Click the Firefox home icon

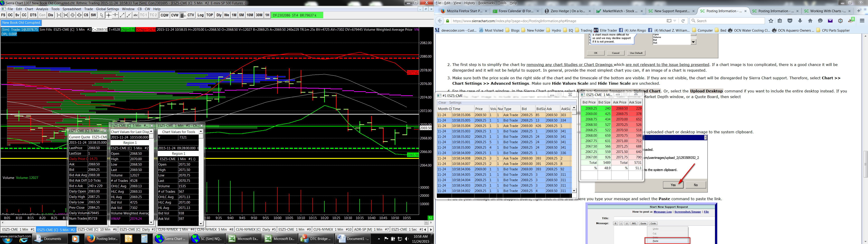[x=810, y=21]
